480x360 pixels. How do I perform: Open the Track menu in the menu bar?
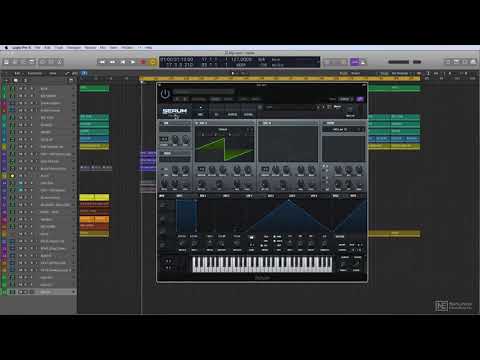59,48
